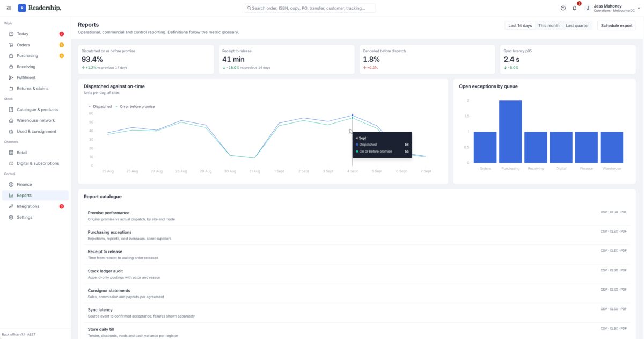The image size is (644, 339).
Task: Toggle the Dispatched legend series
Action: 100,106
